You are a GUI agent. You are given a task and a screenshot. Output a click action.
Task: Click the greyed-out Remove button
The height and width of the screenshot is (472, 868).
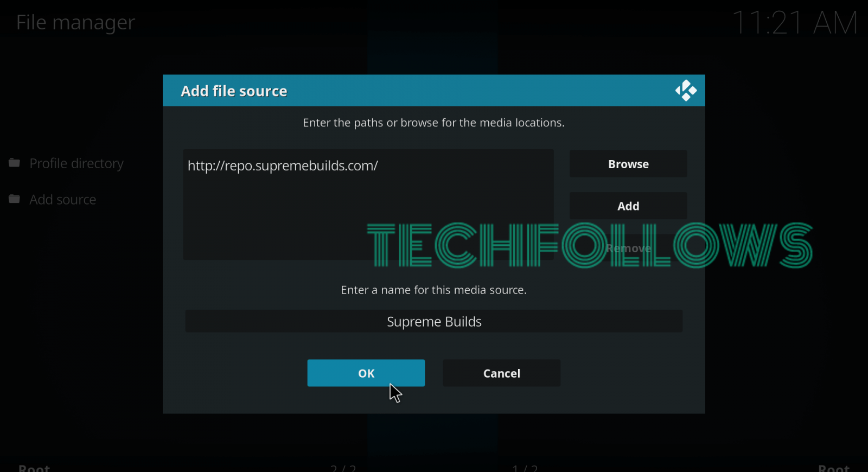pyautogui.click(x=628, y=248)
